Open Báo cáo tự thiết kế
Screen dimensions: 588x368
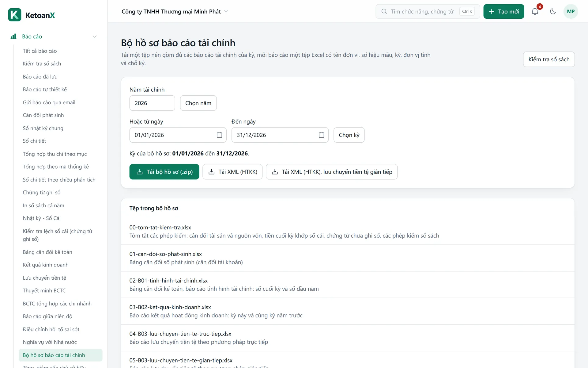point(61,89)
